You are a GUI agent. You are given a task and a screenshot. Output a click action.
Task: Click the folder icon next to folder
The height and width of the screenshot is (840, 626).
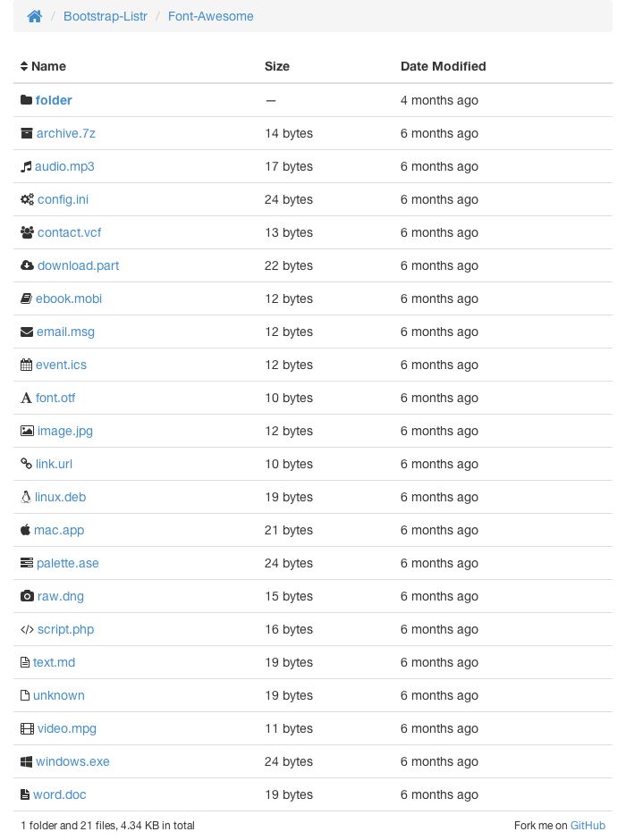click(x=26, y=100)
